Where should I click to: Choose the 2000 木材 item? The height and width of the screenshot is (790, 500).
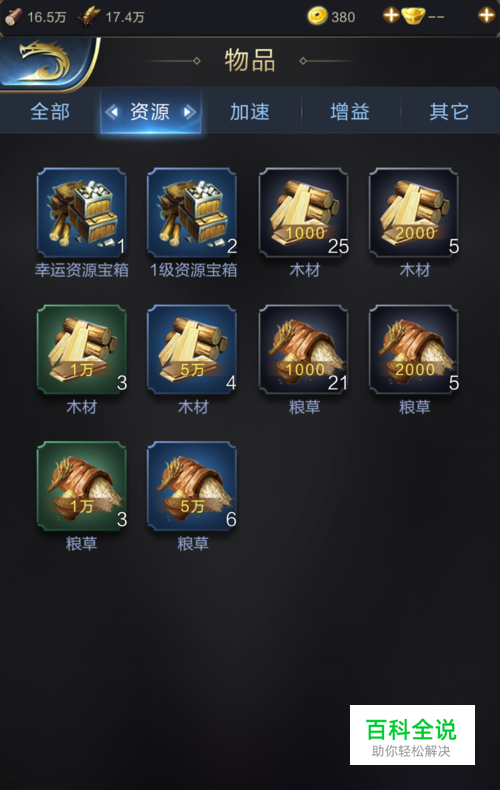[414, 213]
